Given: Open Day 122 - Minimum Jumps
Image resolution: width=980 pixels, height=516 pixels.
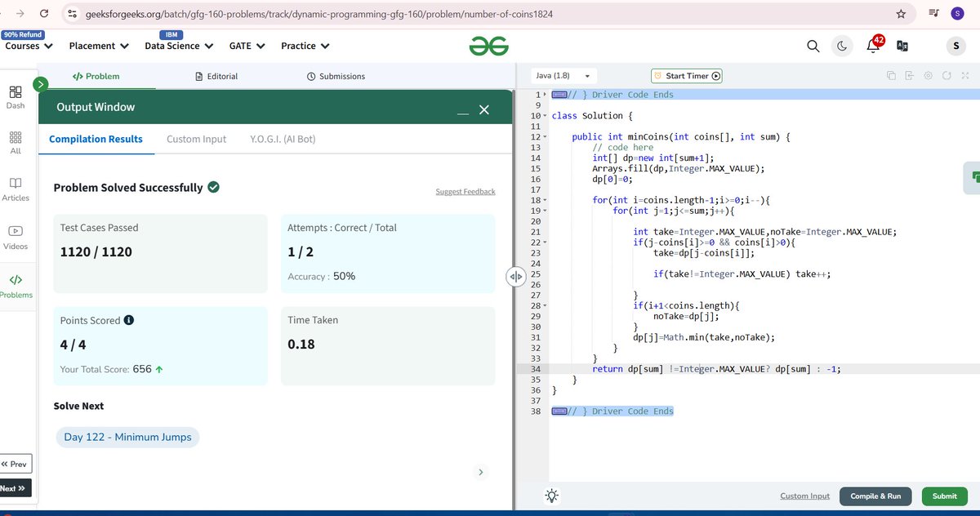Looking at the screenshot, I should pyautogui.click(x=127, y=437).
